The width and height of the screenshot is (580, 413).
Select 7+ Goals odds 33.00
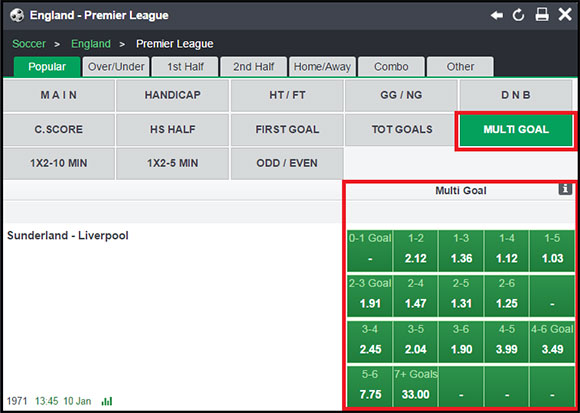(x=415, y=386)
